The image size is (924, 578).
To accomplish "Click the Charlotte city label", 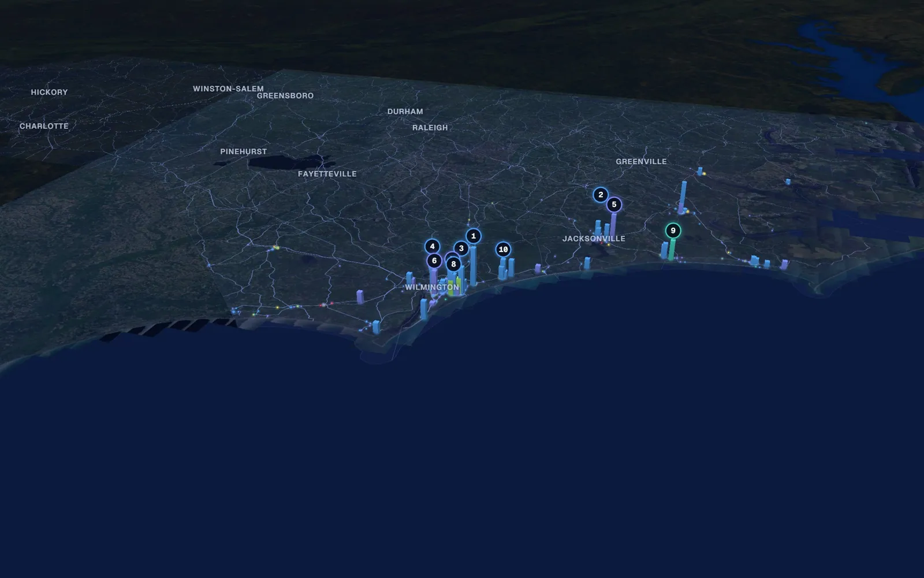I will pos(44,126).
